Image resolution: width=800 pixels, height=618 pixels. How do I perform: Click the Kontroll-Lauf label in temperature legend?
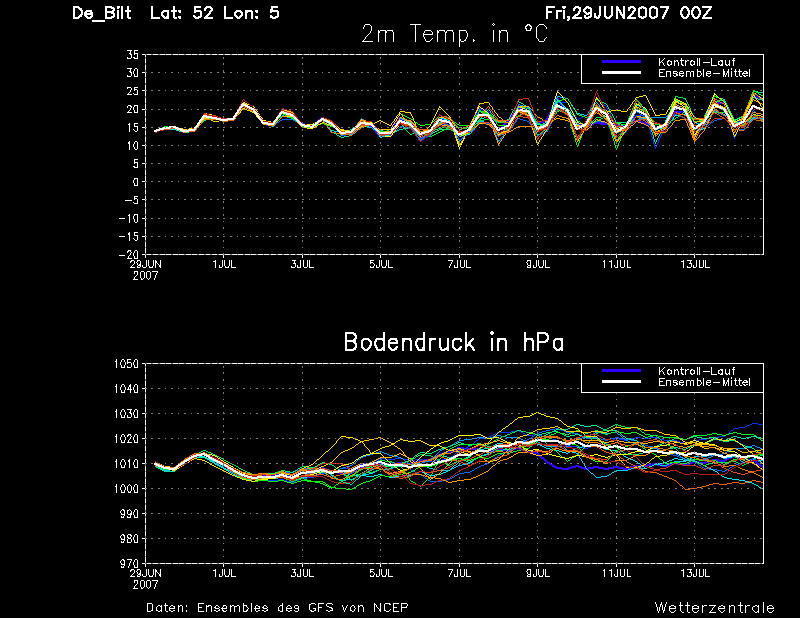point(696,62)
